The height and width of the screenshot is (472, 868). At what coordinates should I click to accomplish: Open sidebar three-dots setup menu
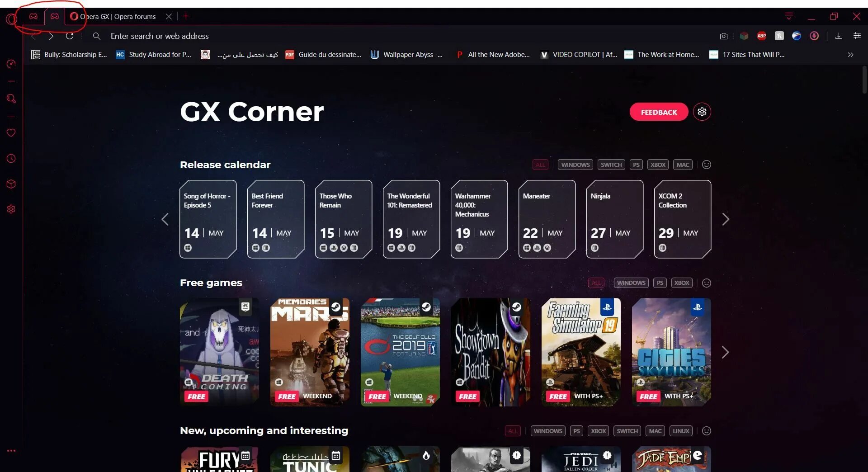[11, 451]
